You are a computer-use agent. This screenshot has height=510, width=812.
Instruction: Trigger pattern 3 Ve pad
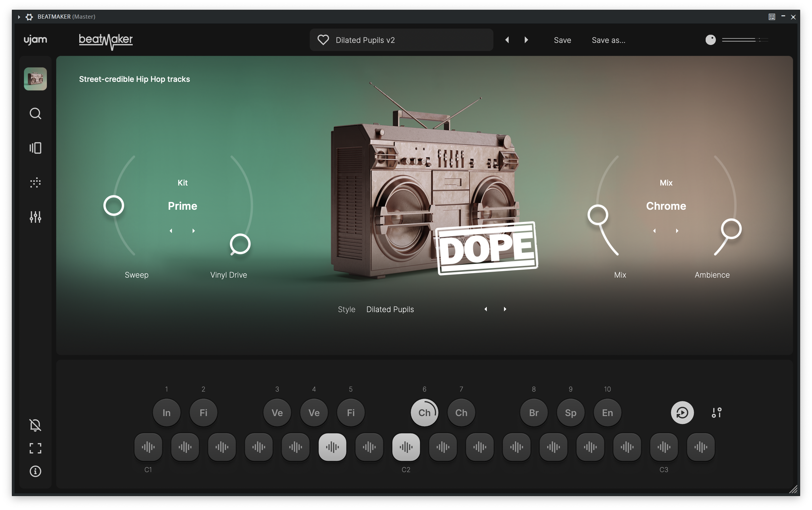[x=277, y=413]
